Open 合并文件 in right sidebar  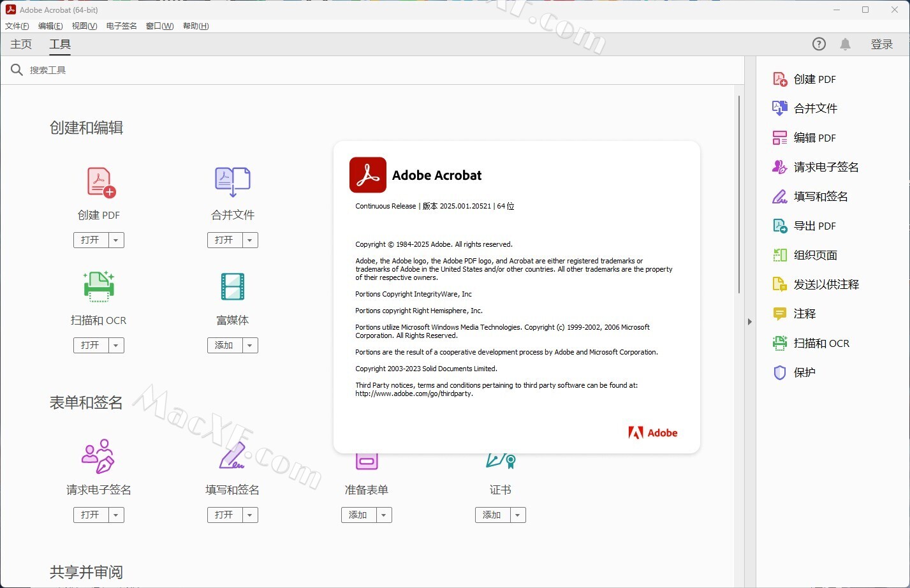click(805, 108)
